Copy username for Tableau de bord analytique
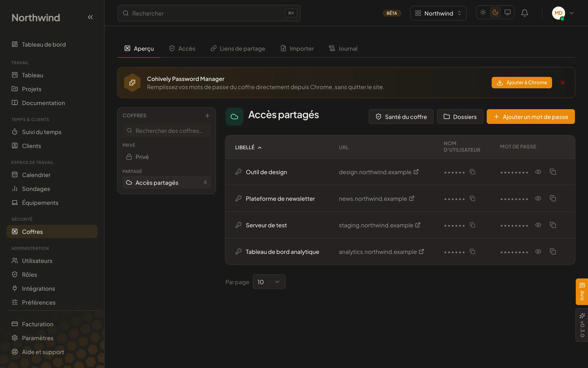This screenshot has width=588, height=368. coord(472,252)
